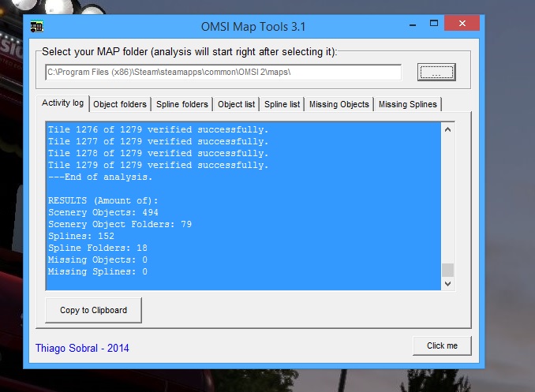Go to the Spline list tab
Viewport: 535px width, 392px height.
click(x=282, y=104)
